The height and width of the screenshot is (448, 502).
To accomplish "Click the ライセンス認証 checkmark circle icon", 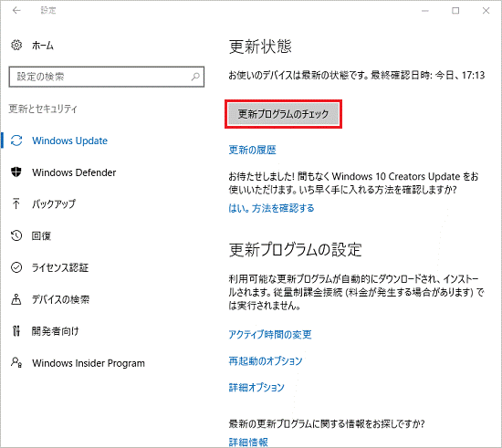I will click(x=16, y=267).
